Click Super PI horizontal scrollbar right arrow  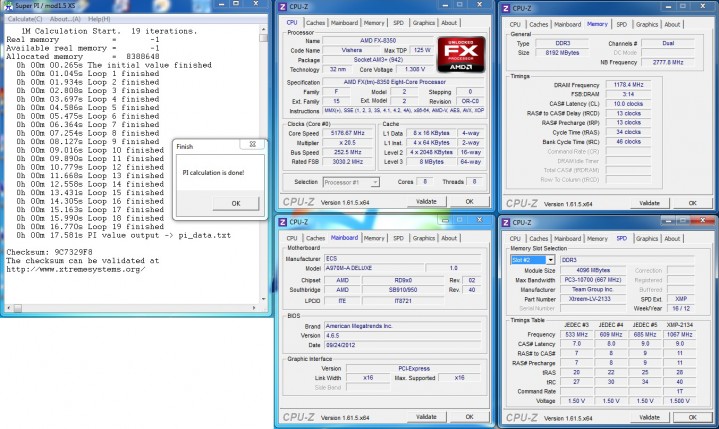tap(254, 308)
